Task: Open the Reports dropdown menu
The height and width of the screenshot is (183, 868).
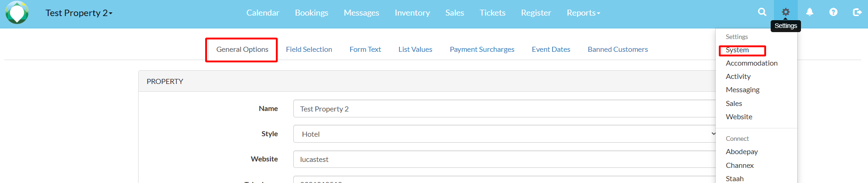Action: [x=583, y=13]
